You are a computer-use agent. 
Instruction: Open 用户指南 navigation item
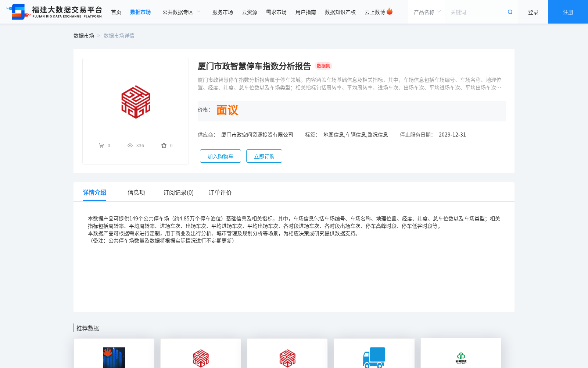[x=306, y=12]
